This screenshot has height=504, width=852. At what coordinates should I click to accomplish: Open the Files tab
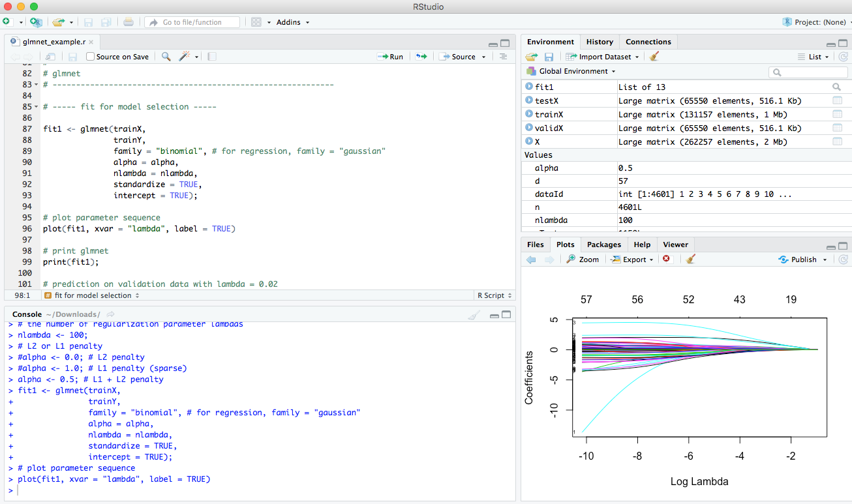point(536,245)
